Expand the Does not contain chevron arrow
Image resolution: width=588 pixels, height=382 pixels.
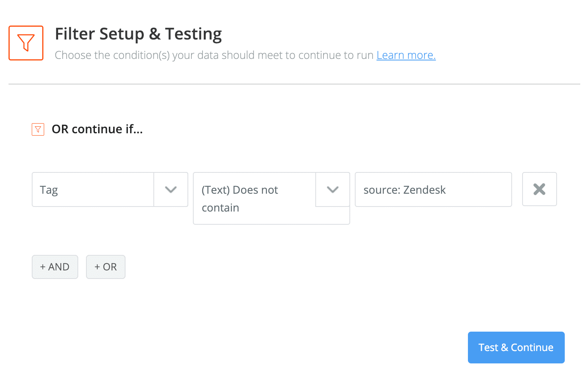[333, 189]
